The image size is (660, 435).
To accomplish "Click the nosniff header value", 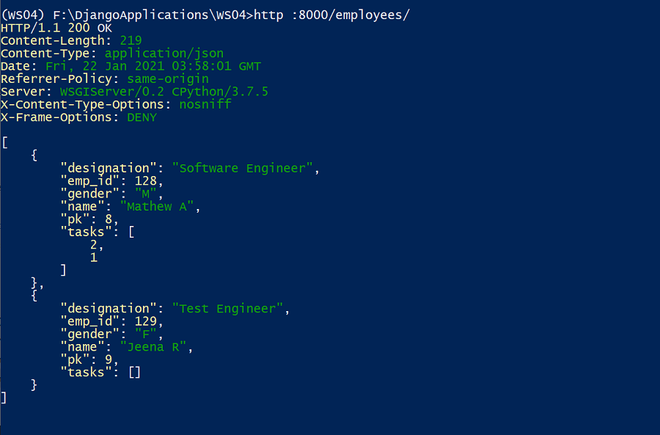I will pyautogui.click(x=205, y=104).
